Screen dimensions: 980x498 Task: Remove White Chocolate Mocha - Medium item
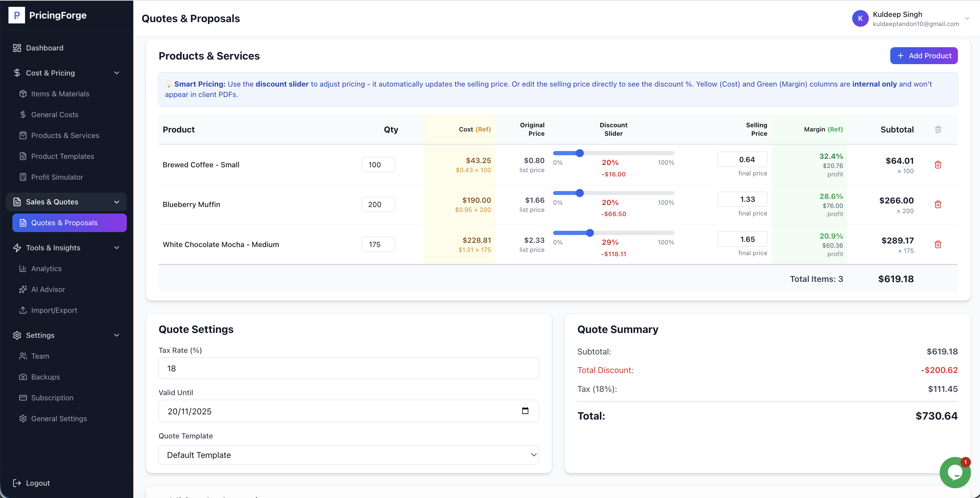938,244
